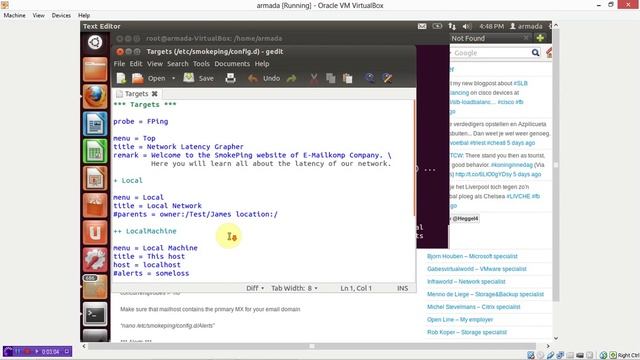Open the network indicator in top panel
The width and height of the screenshot is (640, 360).
click(452, 26)
